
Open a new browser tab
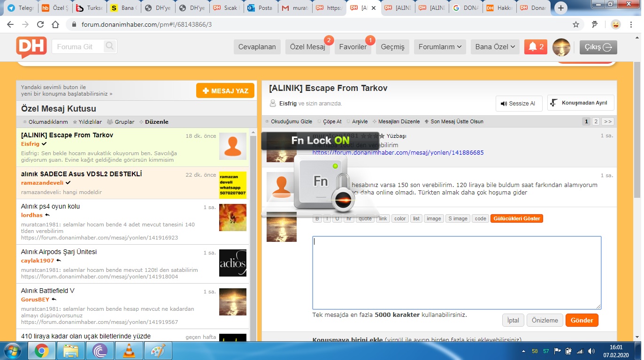pos(561,8)
